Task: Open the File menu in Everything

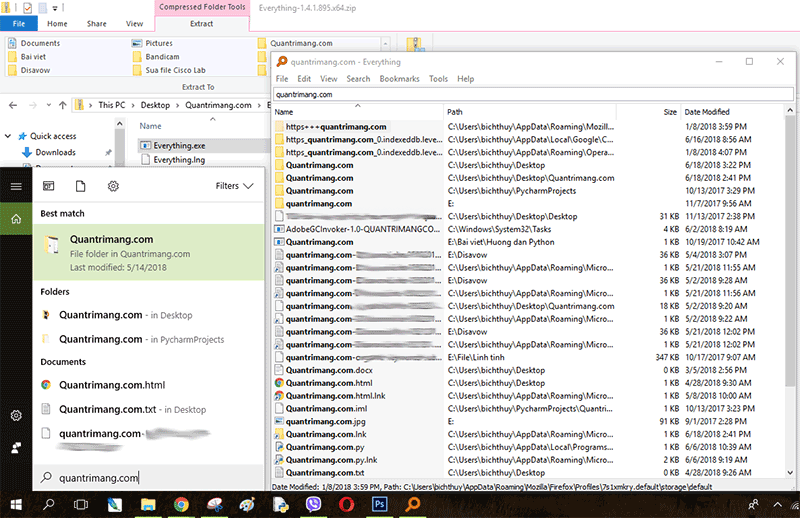Action: pos(282,79)
